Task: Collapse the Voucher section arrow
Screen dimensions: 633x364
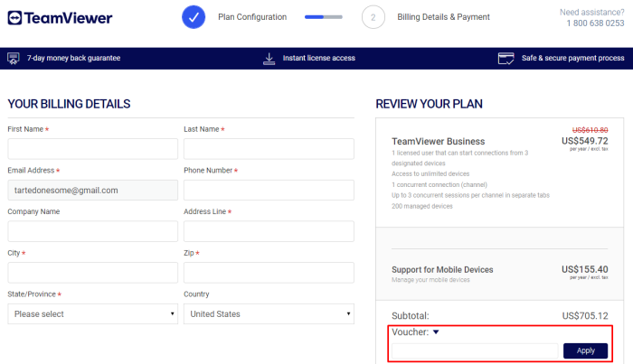Action: click(x=436, y=332)
